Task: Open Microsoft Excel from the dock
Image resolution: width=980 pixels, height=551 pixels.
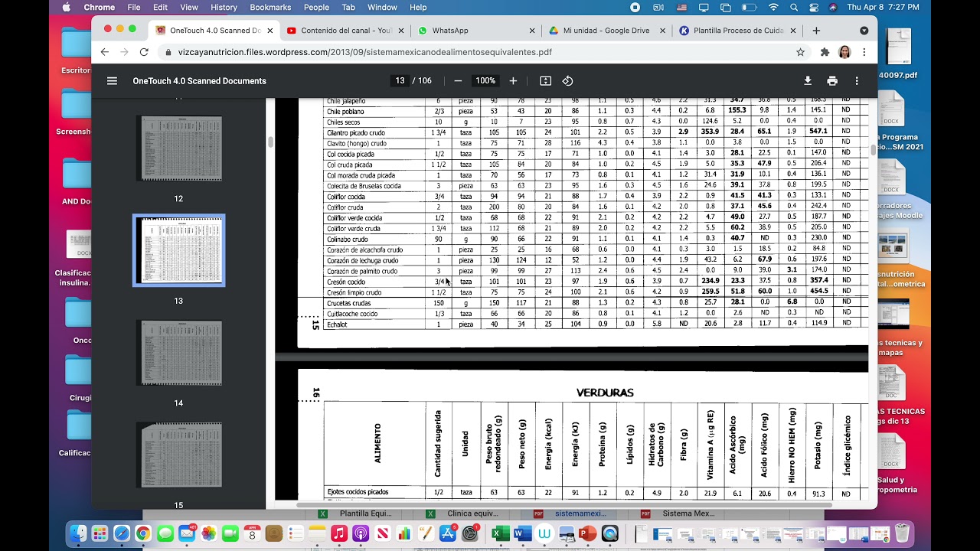Action: pyautogui.click(x=501, y=533)
